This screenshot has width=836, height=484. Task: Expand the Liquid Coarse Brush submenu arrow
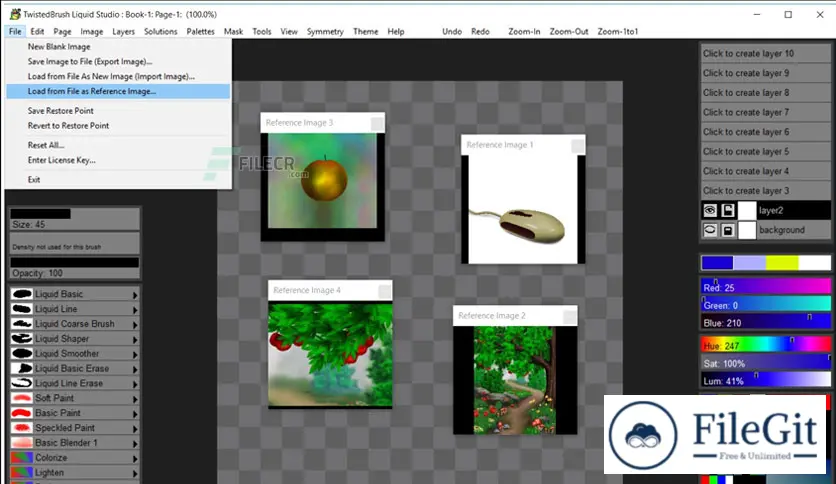point(135,325)
